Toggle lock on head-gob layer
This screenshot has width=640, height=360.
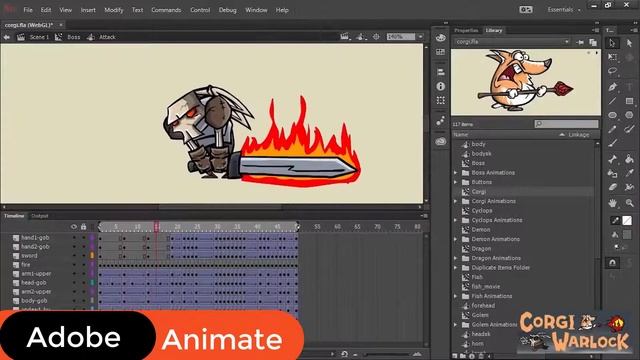(x=84, y=282)
